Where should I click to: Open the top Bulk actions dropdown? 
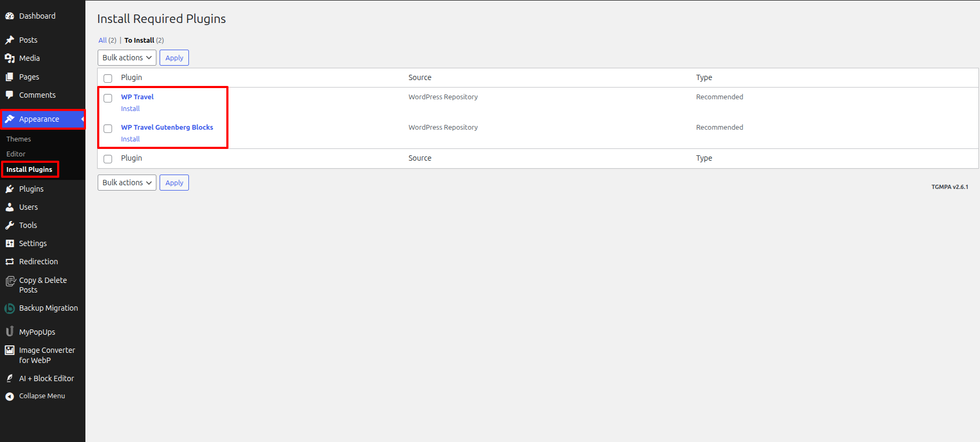pyautogui.click(x=127, y=58)
